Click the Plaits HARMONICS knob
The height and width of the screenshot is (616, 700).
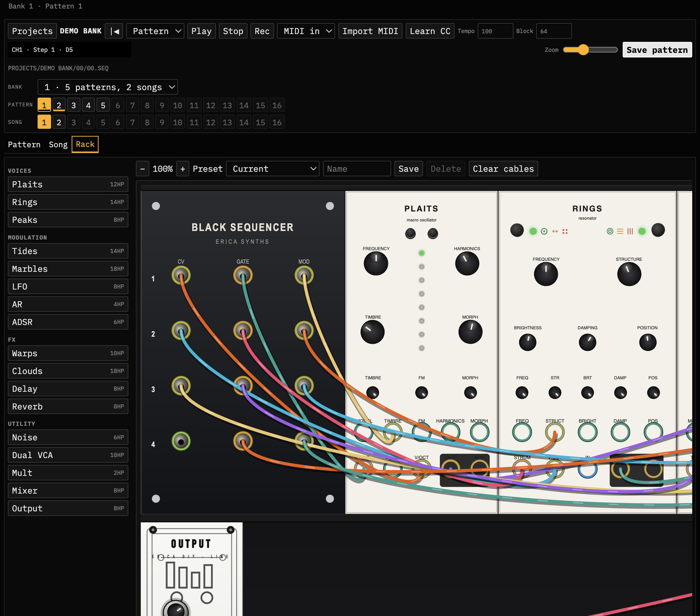[x=467, y=263]
